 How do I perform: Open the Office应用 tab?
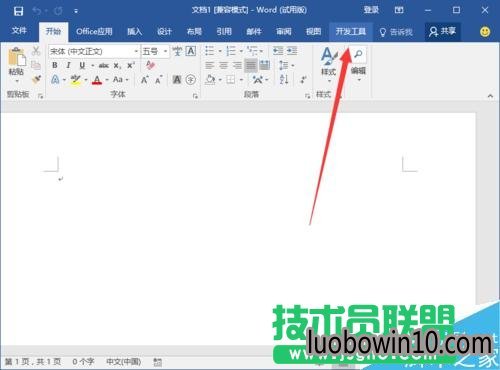coord(94,32)
